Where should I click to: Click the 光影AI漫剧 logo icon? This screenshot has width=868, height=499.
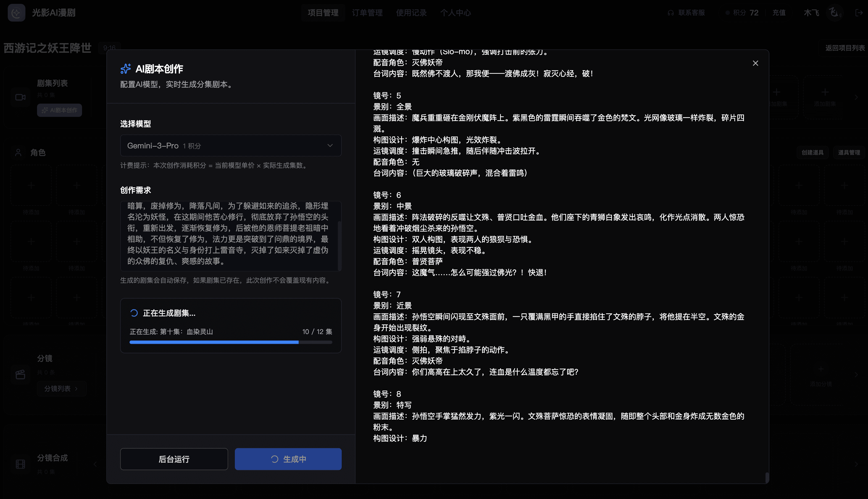click(x=16, y=13)
